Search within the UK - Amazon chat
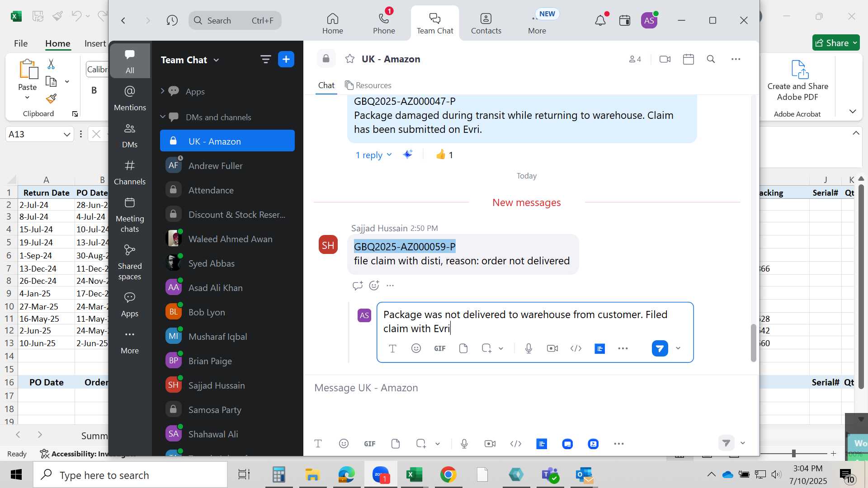This screenshot has height=488, width=868. click(711, 59)
